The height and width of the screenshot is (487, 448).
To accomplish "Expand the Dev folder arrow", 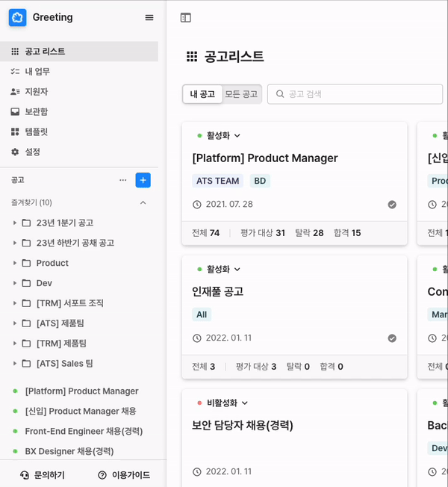I will click(x=15, y=283).
